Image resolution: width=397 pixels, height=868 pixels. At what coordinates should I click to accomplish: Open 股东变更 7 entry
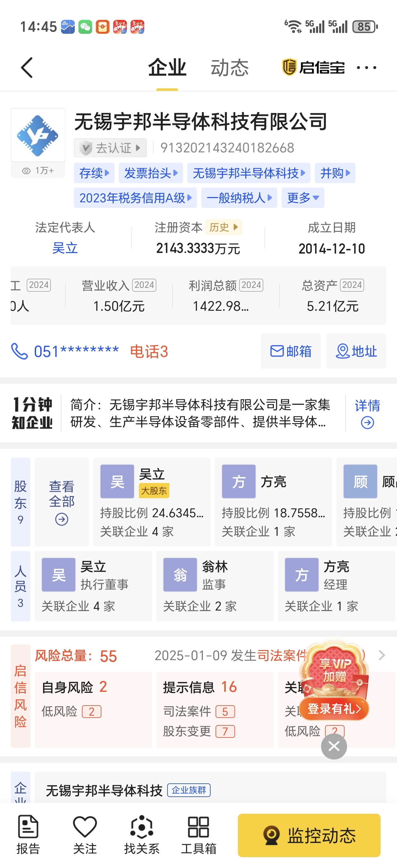(199, 731)
